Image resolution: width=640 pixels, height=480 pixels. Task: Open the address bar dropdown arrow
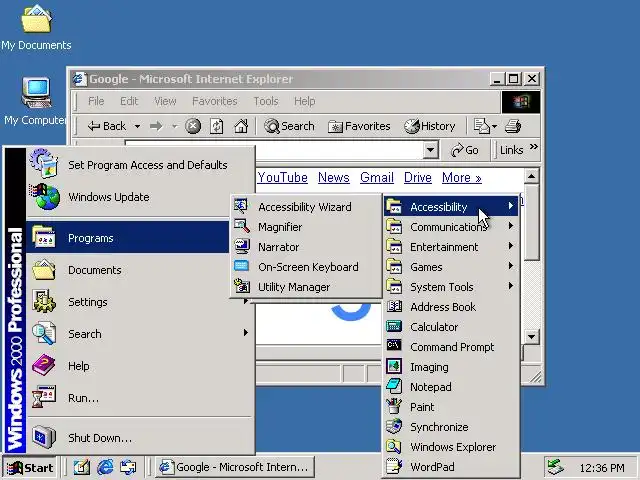point(430,150)
